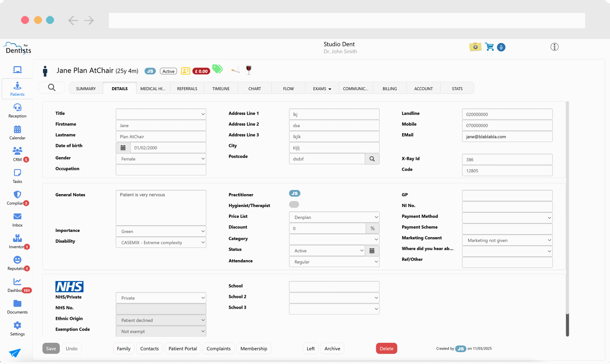This screenshot has height=364, width=610.
Task: Click the Practitioner JS badge
Action: coord(295,193)
